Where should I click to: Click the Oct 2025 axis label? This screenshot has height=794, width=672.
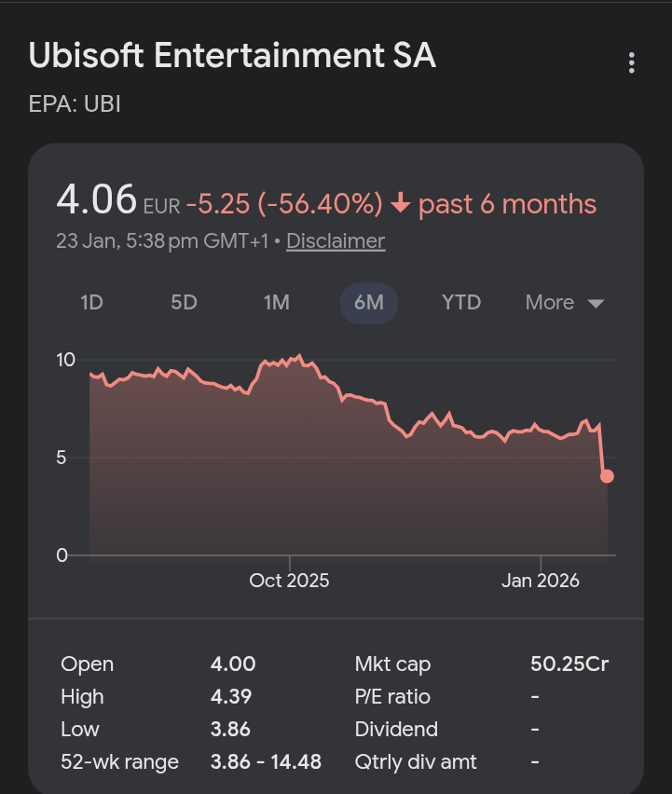tap(289, 581)
